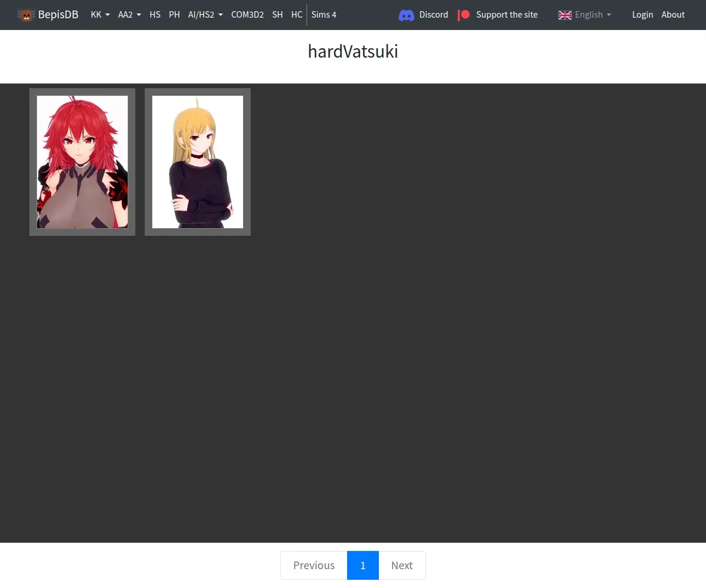Screen dimensions: 706x588
Task: Open the AI/HS2 dropdown menu
Action: pyautogui.click(x=205, y=15)
